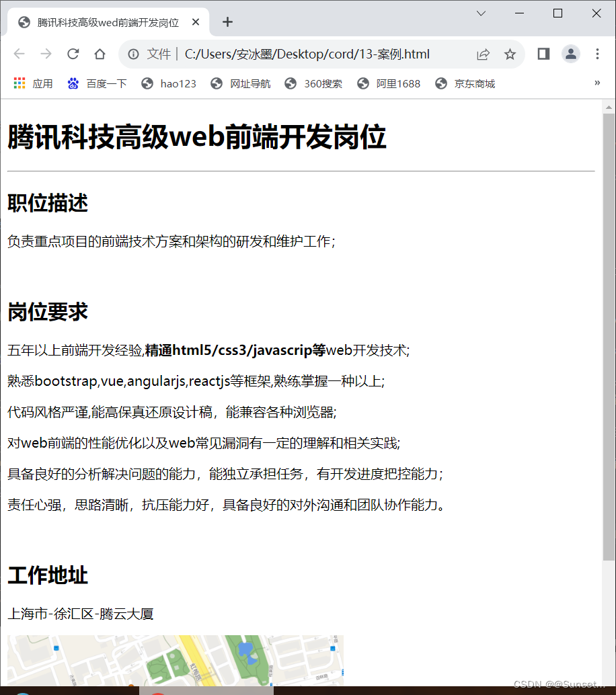Open the 百度一下 bookmark
This screenshot has width=616, height=695.
pyautogui.click(x=97, y=83)
